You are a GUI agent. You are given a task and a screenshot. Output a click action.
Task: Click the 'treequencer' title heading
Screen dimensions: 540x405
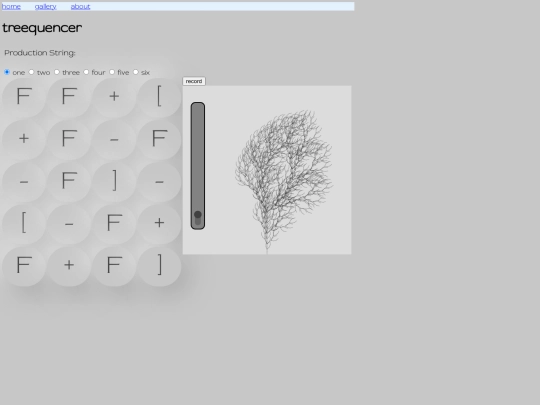(42, 28)
